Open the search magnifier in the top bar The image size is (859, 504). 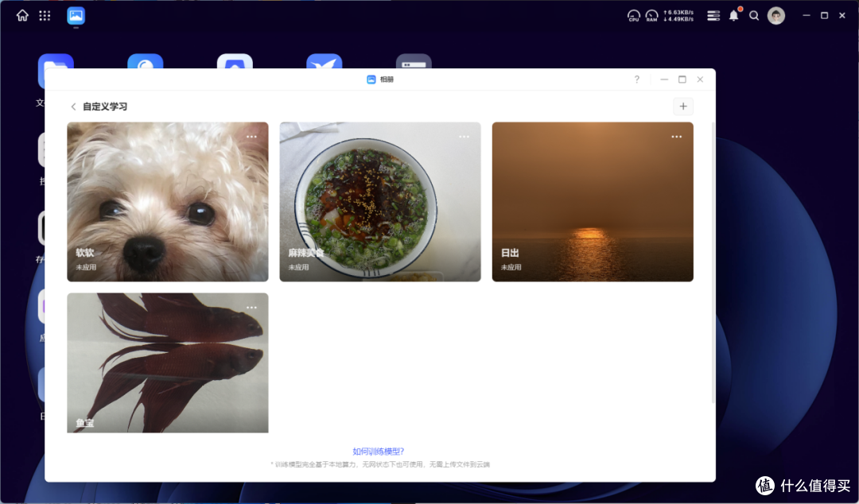click(x=754, y=16)
